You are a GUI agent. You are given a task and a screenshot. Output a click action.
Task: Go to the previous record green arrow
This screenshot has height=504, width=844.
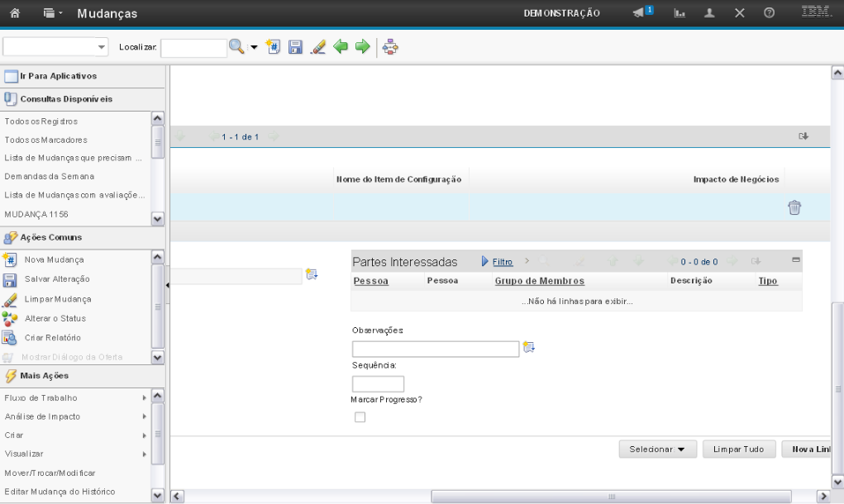coord(341,48)
